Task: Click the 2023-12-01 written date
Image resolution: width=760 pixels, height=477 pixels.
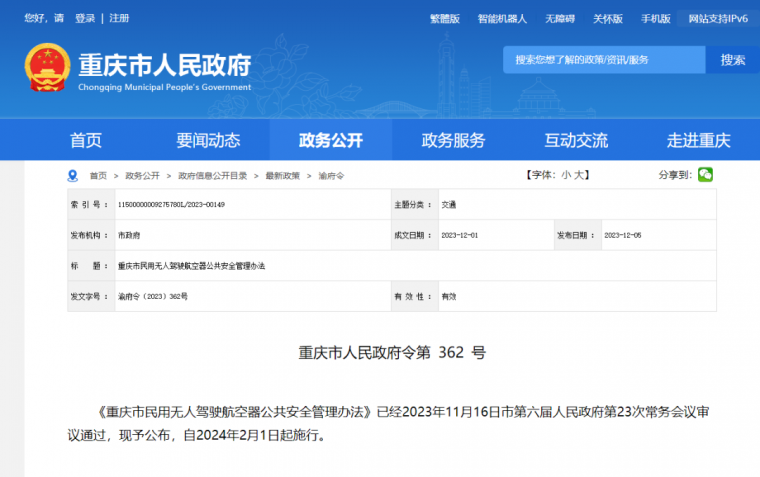Action: (459, 235)
